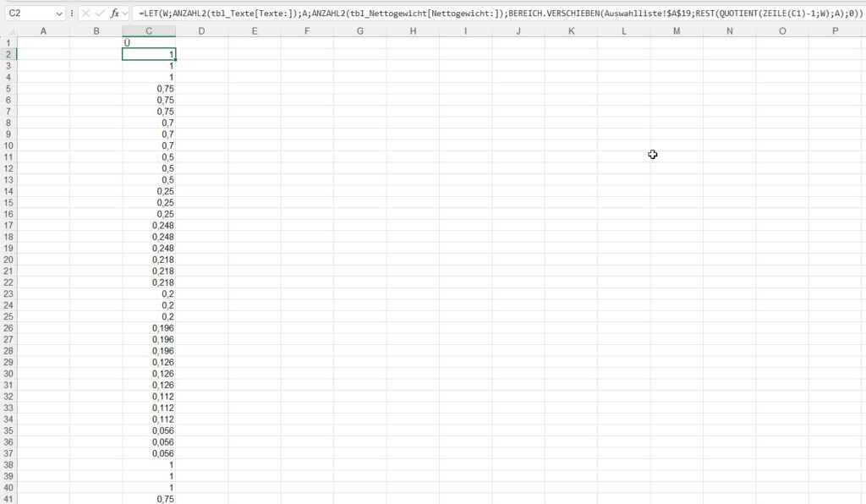Select column H header
Image resolution: width=866 pixels, height=504 pixels.
coord(413,31)
